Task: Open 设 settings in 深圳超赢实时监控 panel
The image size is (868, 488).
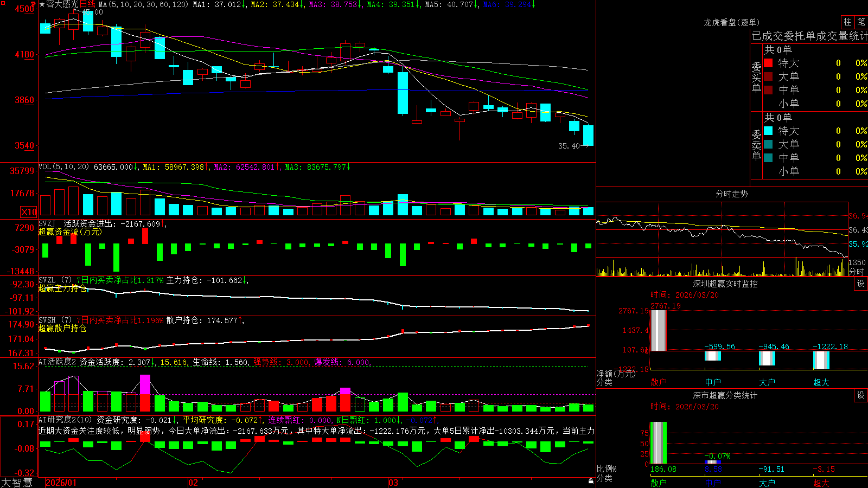Action: tap(861, 284)
